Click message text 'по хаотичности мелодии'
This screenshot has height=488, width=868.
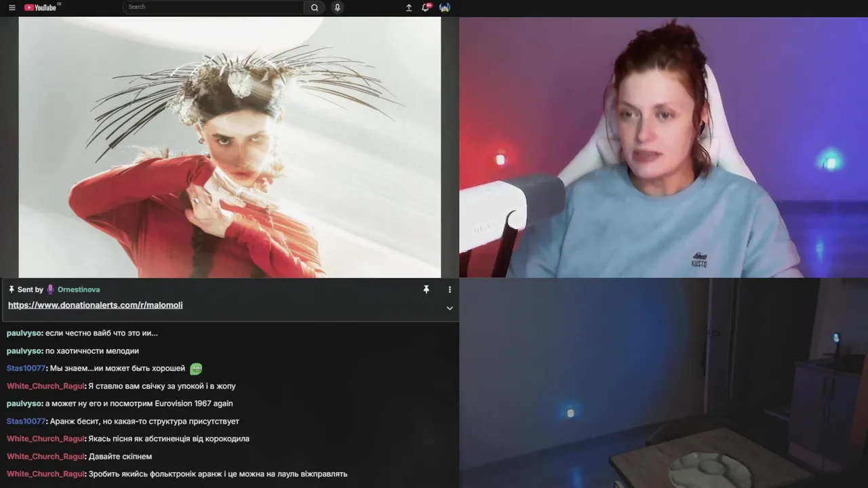tap(92, 351)
